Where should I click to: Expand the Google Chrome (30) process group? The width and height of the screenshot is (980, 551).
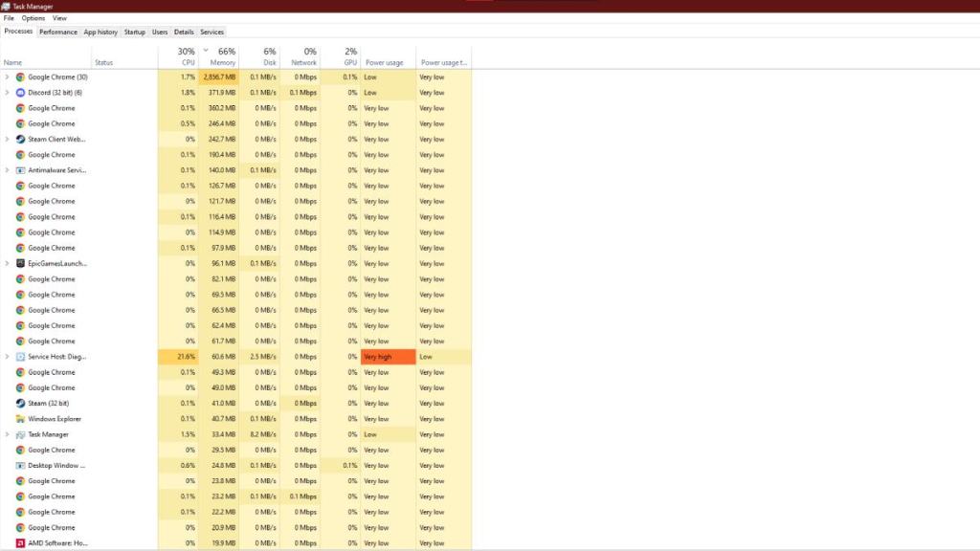[x=7, y=77]
